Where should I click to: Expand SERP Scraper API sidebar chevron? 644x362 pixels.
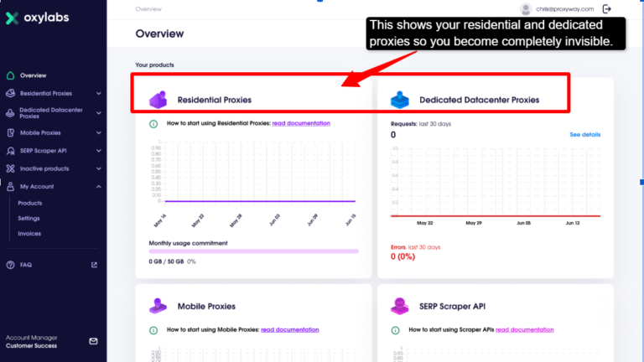click(x=99, y=151)
